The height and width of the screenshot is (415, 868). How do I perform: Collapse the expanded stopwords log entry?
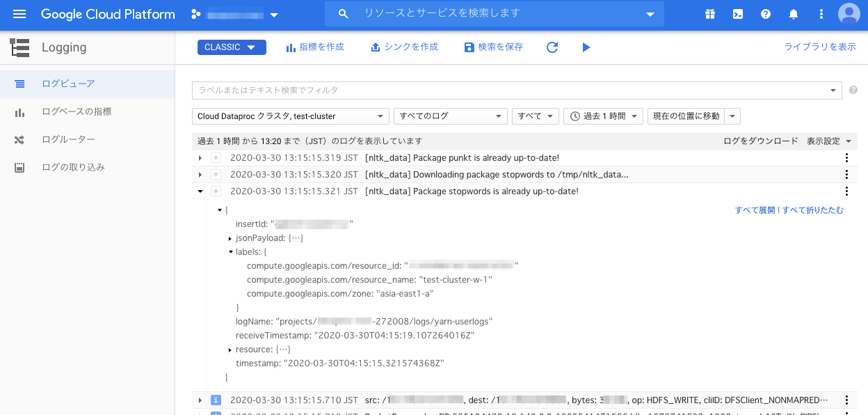pos(200,191)
